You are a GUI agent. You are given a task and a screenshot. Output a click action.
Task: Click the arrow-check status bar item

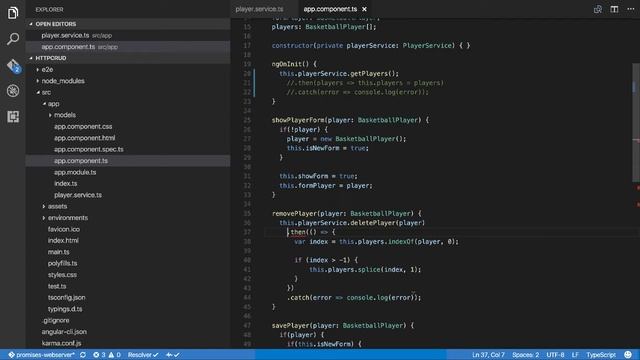coord(173,355)
